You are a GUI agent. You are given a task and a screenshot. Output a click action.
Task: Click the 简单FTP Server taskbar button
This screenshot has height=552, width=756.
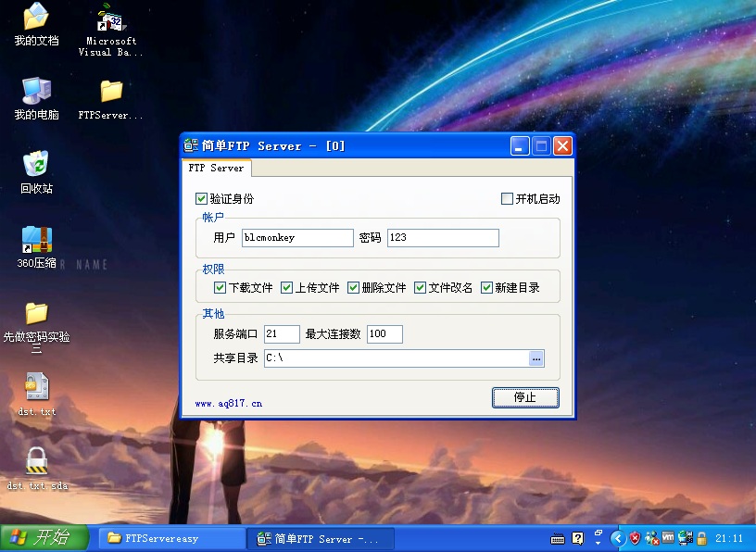click(321, 538)
